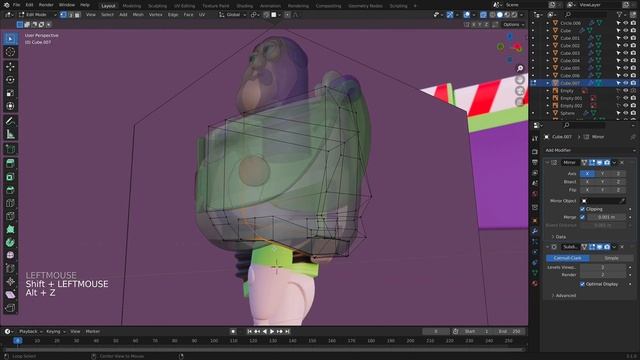Select the Annotate tool
Image resolution: width=640 pixels, height=360 pixels.
[11, 121]
